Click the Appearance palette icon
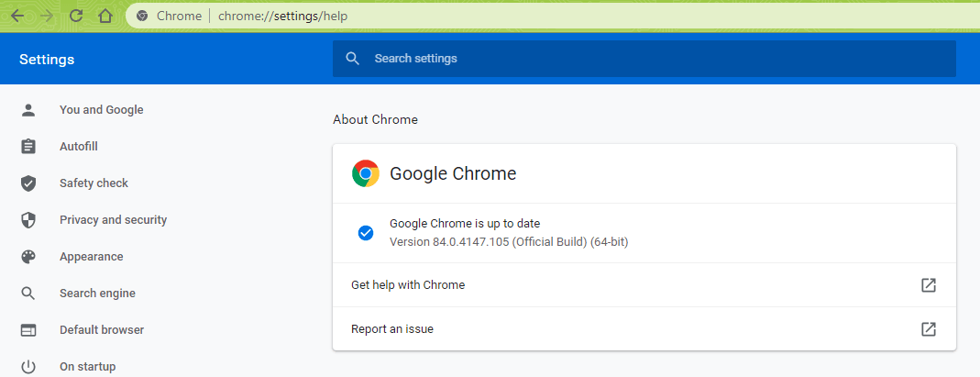This screenshot has height=377, width=980. 28,257
